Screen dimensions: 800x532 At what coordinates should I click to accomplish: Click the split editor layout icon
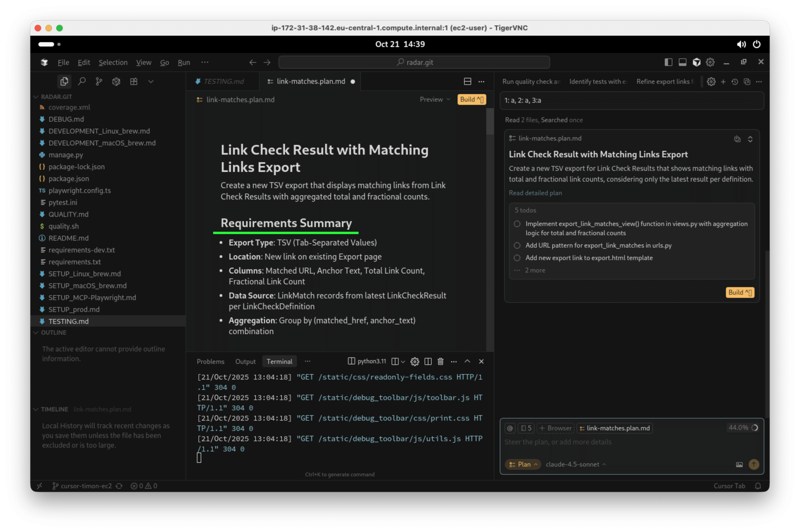pos(467,81)
